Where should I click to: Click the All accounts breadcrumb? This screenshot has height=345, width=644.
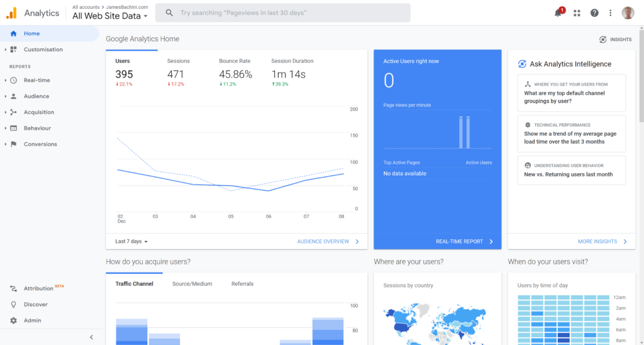click(x=86, y=7)
